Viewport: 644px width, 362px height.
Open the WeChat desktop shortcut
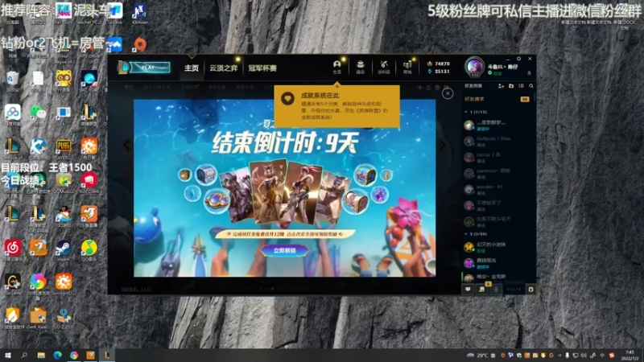(38, 114)
